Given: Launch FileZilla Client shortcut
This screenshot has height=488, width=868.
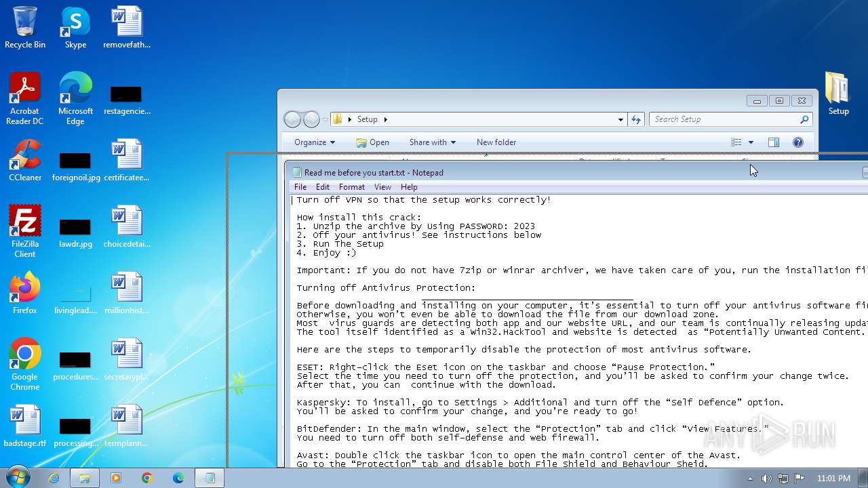Looking at the screenshot, I should coord(25,231).
